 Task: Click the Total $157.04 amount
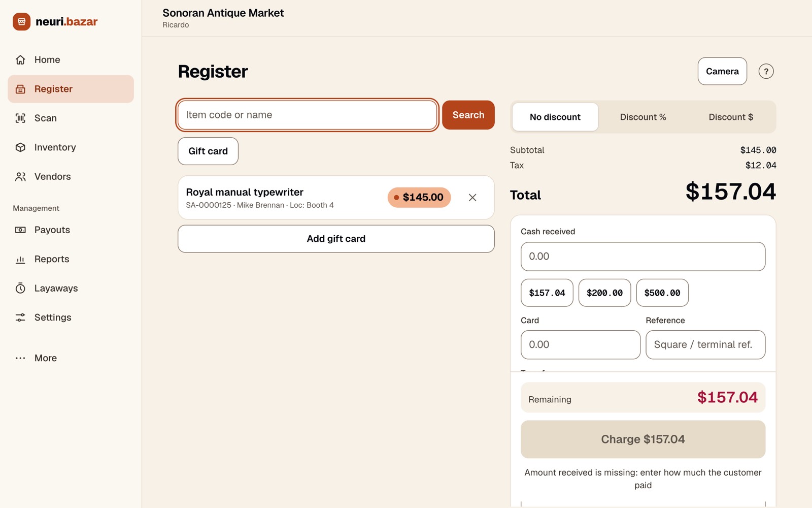tap(731, 192)
